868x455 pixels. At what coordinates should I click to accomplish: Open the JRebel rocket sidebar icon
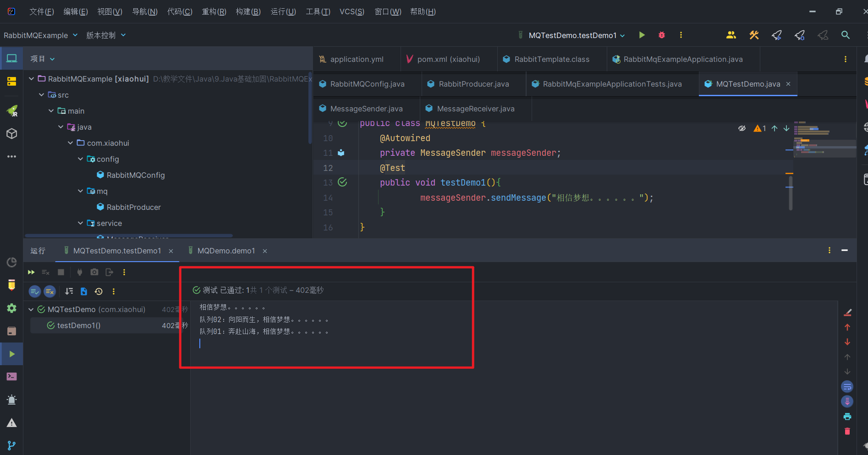[12, 110]
